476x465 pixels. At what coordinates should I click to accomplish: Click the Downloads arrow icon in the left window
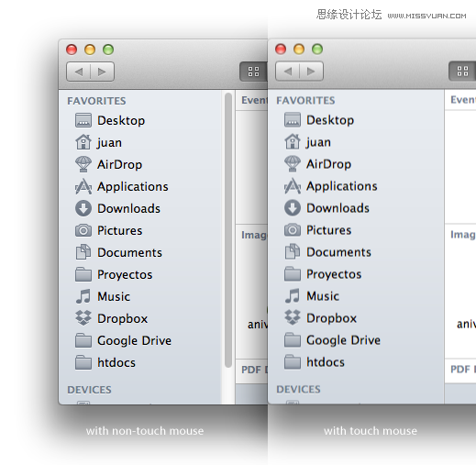coord(83,208)
